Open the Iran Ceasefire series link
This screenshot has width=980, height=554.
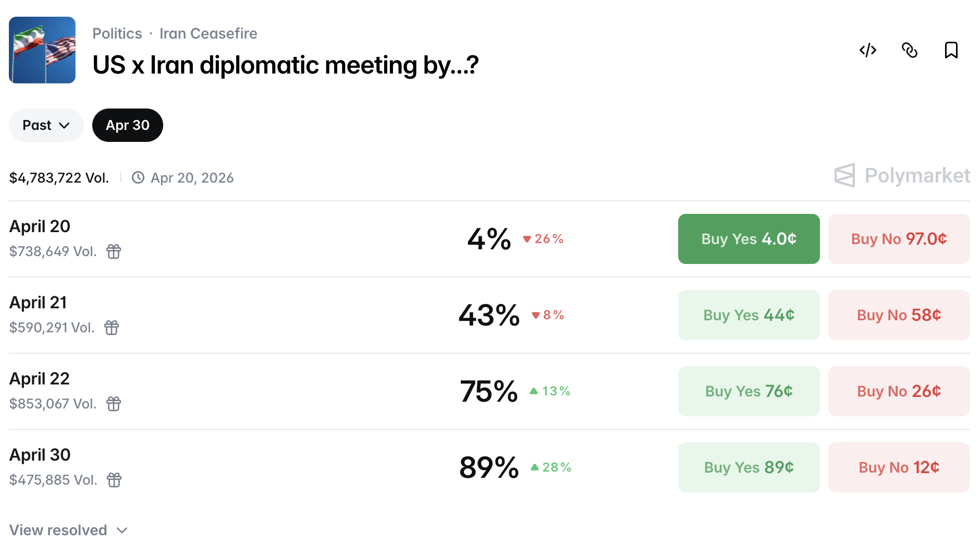pos(209,33)
